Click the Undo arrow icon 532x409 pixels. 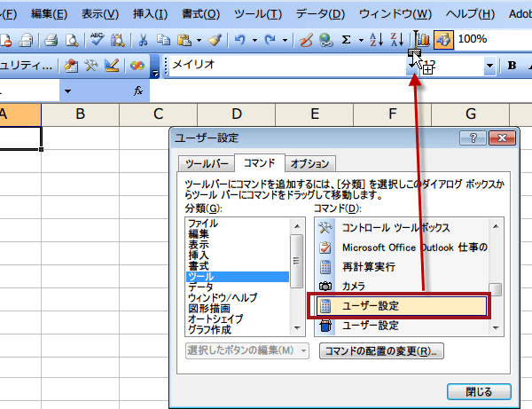coord(240,40)
